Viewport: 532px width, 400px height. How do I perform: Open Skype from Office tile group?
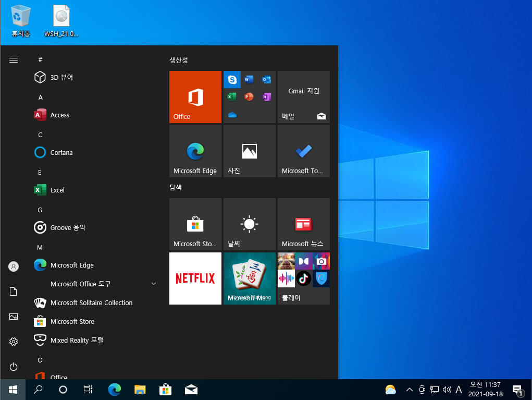click(x=232, y=79)
